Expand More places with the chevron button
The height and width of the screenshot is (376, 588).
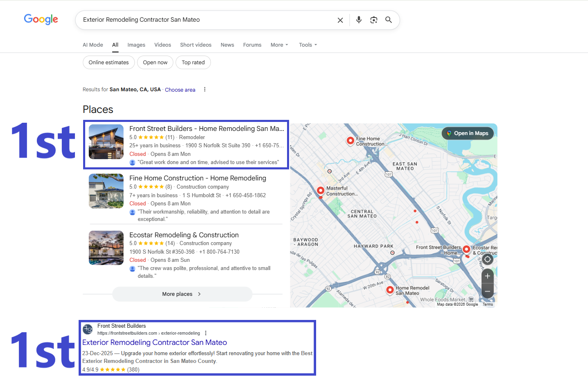[x=182, y=294]
